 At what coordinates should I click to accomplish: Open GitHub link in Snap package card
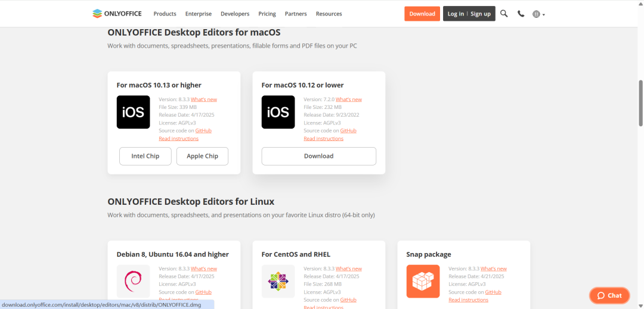tap(493, 292)
